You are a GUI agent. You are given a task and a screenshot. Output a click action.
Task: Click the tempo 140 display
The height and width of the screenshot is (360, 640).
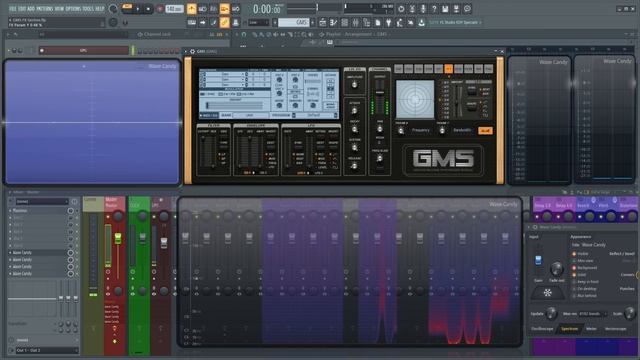[x=174, y=9]
